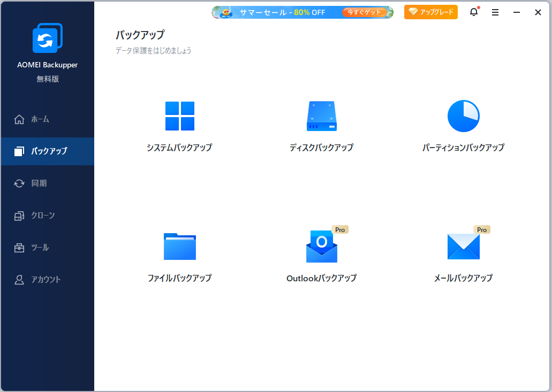Click the Outlookバックアップ envelope icon
This screenshot has width=552, height=392.
322,247
